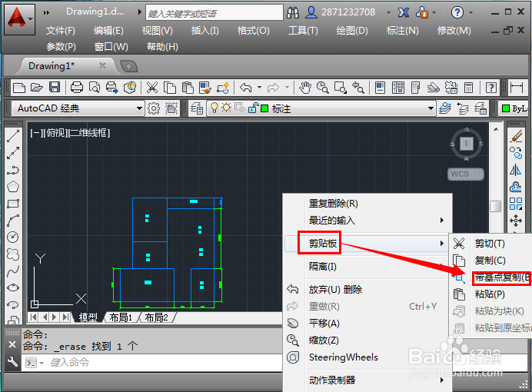Expand the 最近的输入 submenu
This screenshot has height=392, width=532.
442,221
